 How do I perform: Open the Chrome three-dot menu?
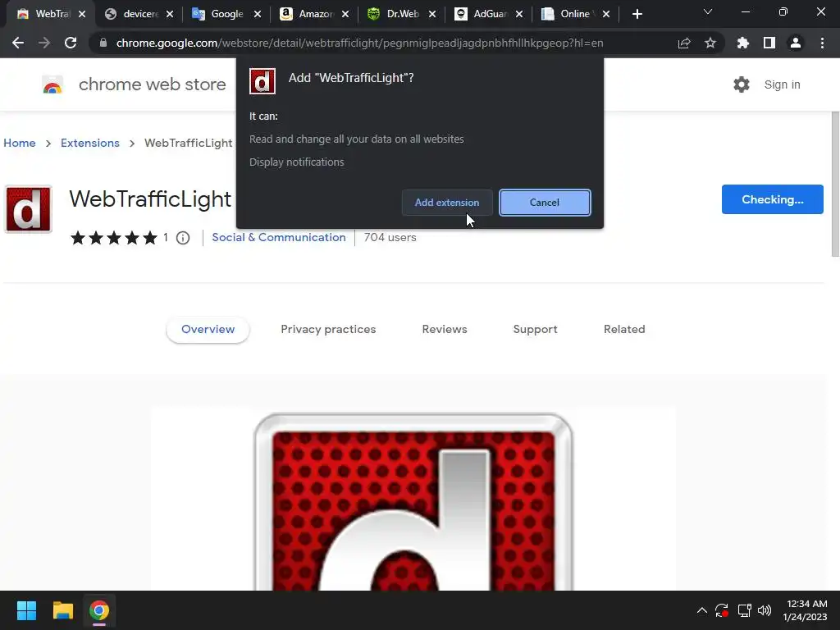coord(822,43)
